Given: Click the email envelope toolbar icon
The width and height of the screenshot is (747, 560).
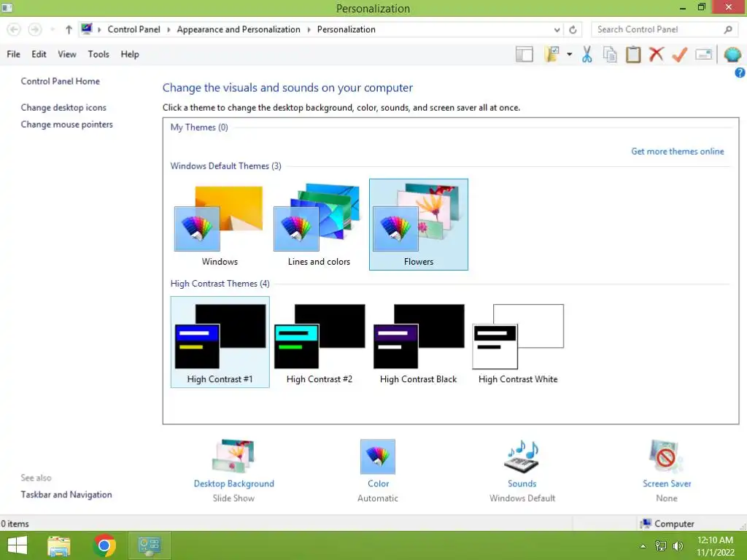Looking at the screenshot, I should (704, 54).
